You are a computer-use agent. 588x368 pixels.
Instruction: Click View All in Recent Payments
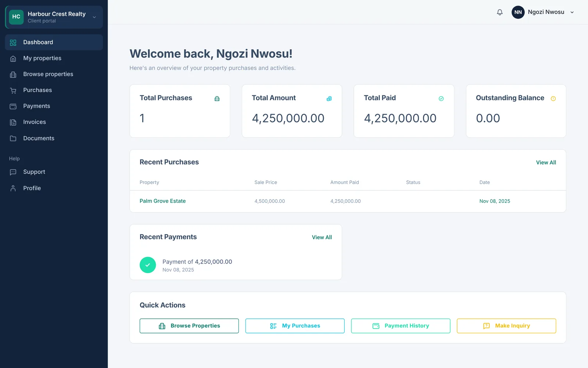322,237
